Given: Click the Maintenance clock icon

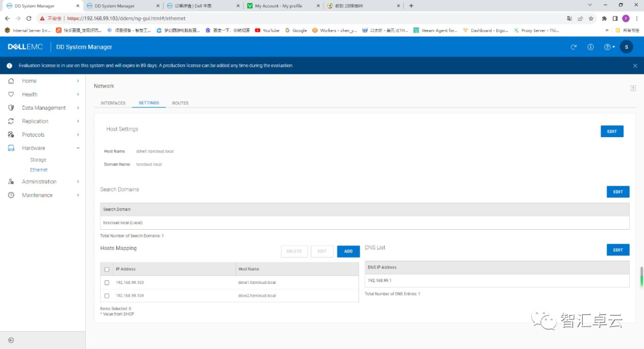Looking at the screenshot, I should [11, 195].
